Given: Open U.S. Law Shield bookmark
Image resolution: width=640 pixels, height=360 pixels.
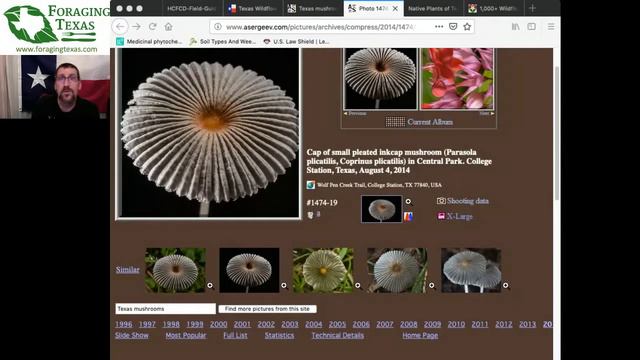Looking at the screenshot, I should [x=297, y=42].
